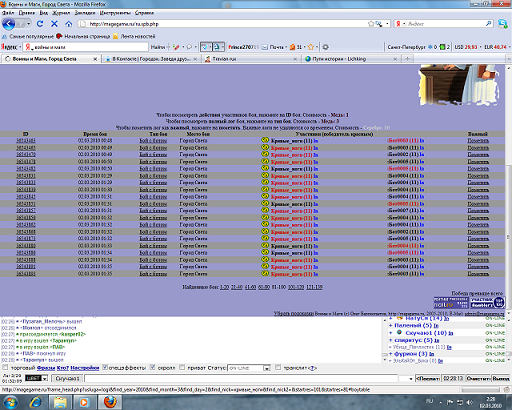This screenshot has height=410, width=512.
Task: Go to battles page 121-139
Action: [314, 287]
